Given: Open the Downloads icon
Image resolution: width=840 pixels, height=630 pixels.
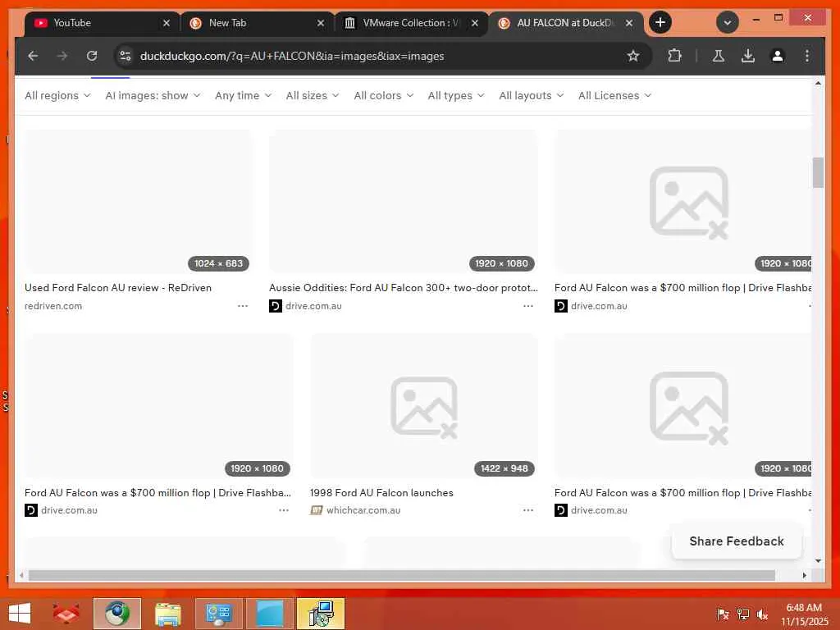Looking at the screenshot, I should 748,56.
